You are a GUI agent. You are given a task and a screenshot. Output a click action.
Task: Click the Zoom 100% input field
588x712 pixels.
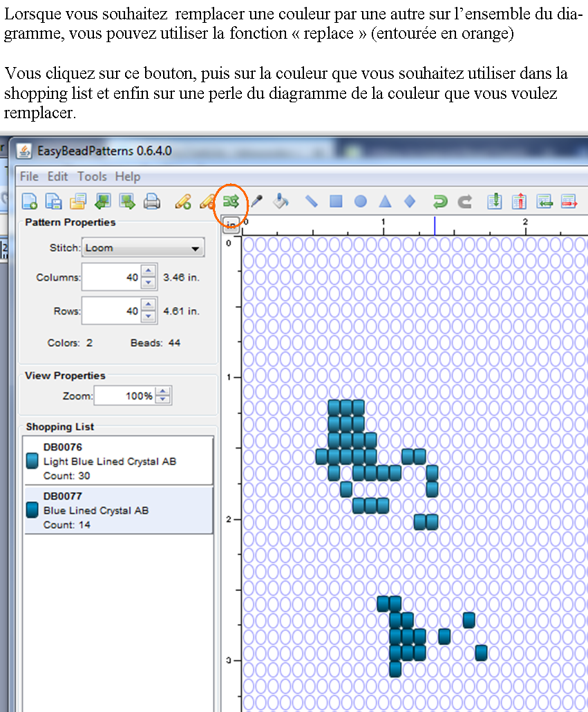click(124, 396)
